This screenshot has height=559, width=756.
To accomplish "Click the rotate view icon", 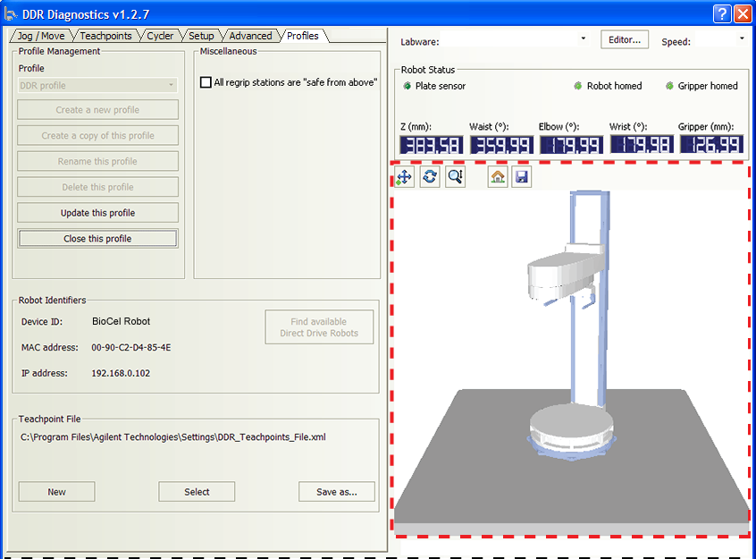I will point(430,177).
